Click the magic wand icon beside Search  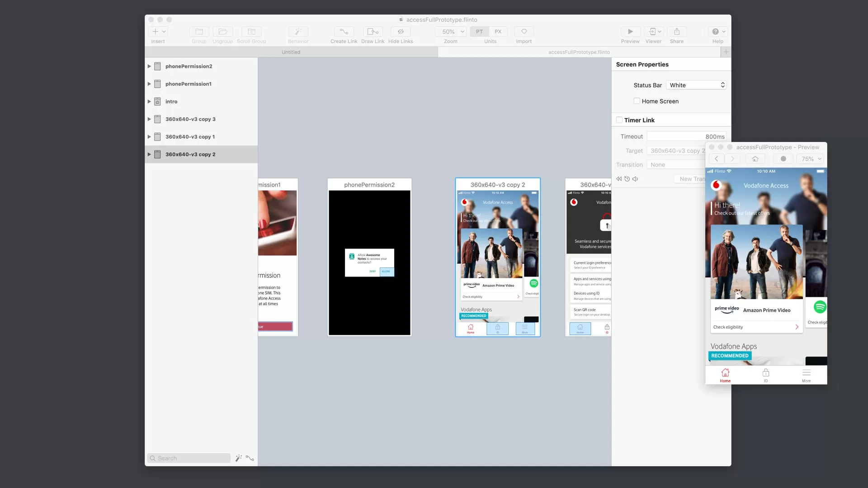(x=239, y=458)
